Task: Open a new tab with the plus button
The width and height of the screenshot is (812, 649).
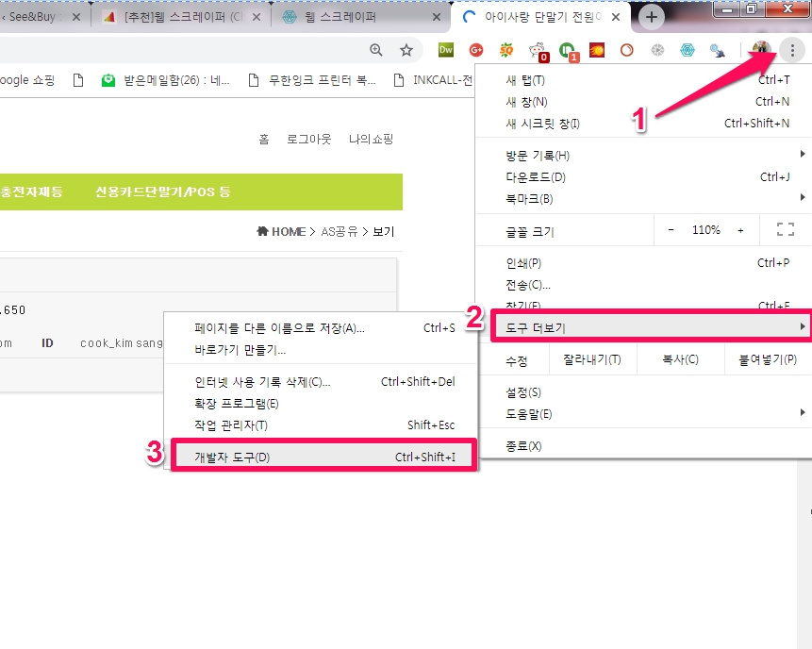Action: pos(652,17)
